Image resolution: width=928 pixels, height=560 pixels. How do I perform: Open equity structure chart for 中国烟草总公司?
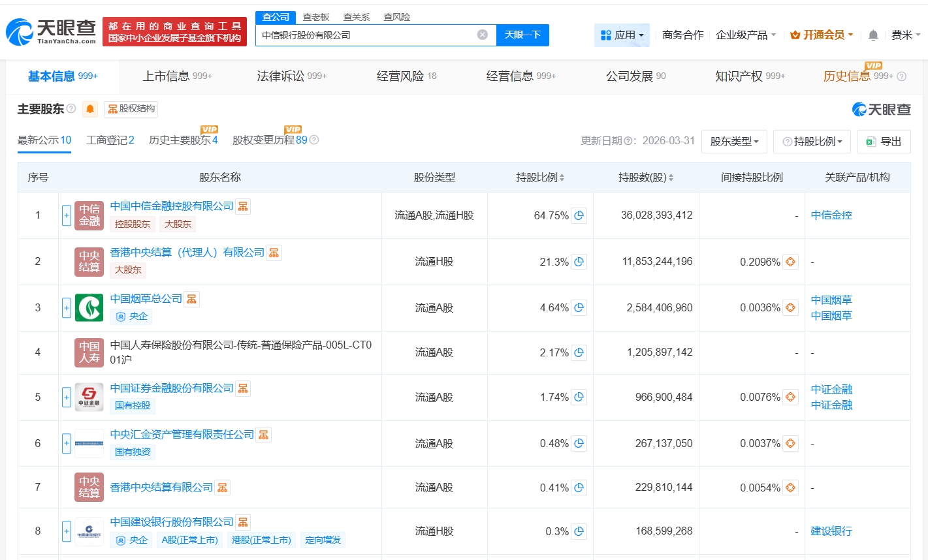coord(192,299)
